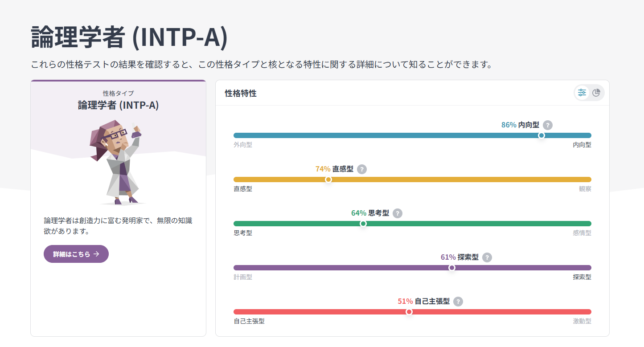The image size is (644, 347).
Task: Open the help icon beside 探索型
Action: pyautogui.click(x=487, y=257)
